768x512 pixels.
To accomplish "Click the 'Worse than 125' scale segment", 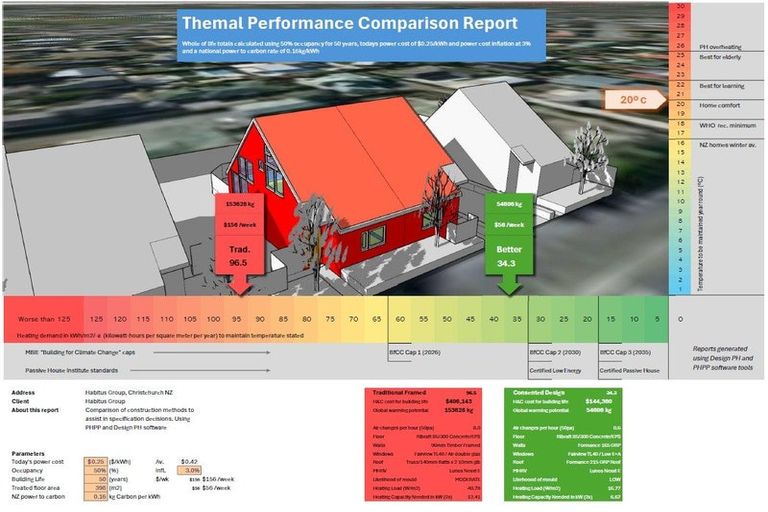I will 43,318.
